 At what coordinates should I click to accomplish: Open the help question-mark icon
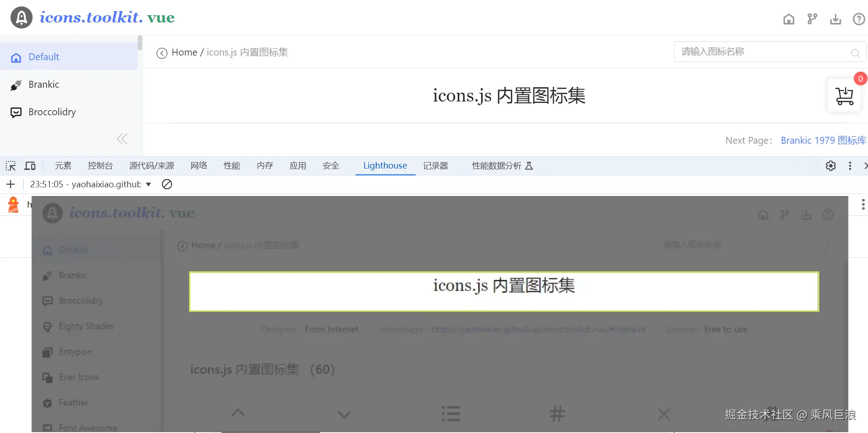[858, 19]
